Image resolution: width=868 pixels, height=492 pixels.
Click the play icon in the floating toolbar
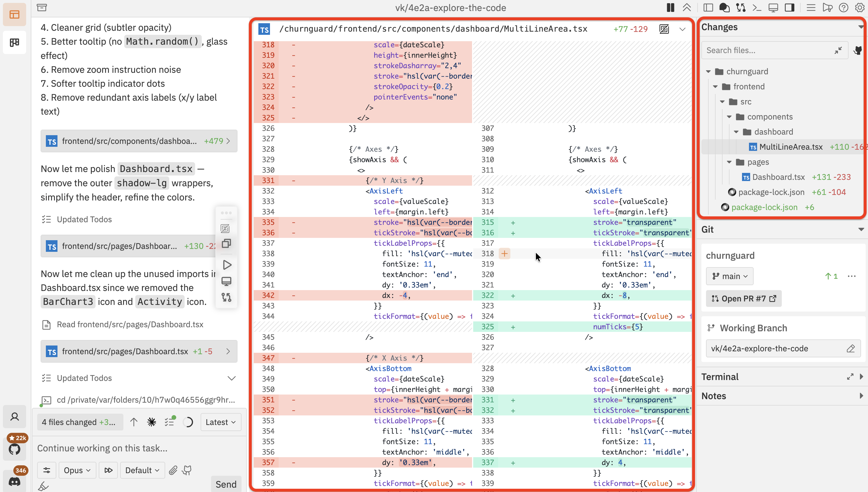coord(226,265)
